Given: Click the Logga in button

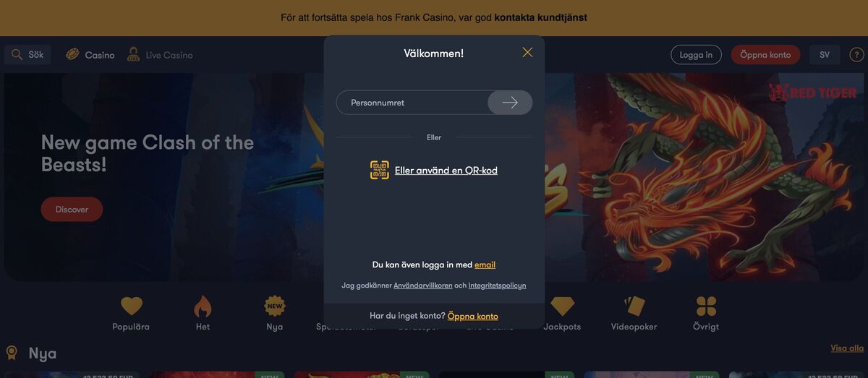Looking at the screenshot, I should click(696, 55).
